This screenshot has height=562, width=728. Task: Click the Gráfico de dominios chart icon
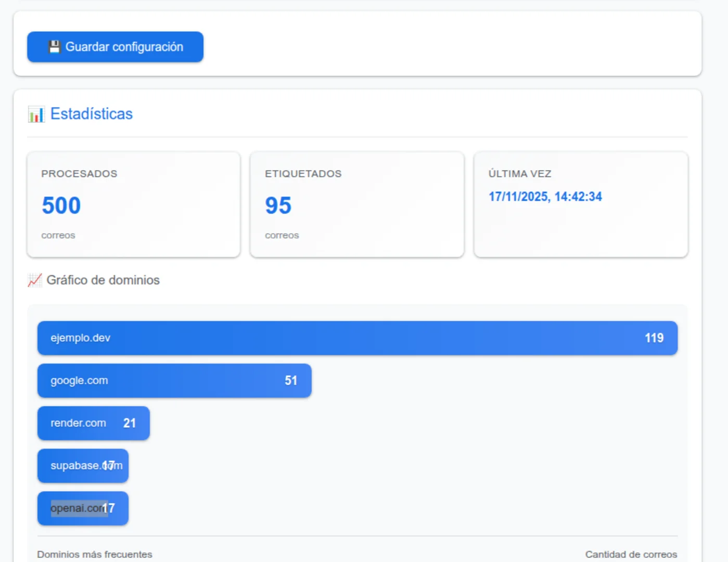click(34, 280)
